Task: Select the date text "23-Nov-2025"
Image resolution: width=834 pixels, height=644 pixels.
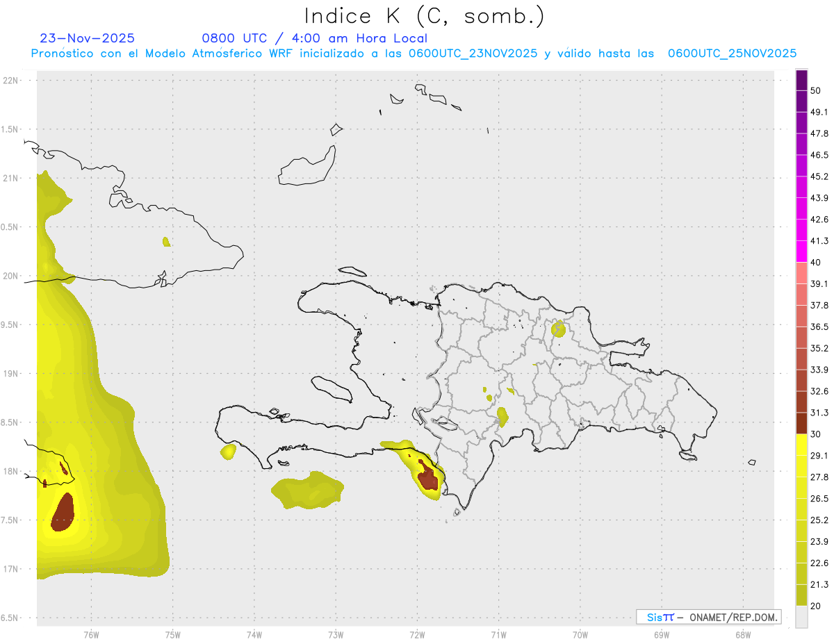Action: pos(88,38)
